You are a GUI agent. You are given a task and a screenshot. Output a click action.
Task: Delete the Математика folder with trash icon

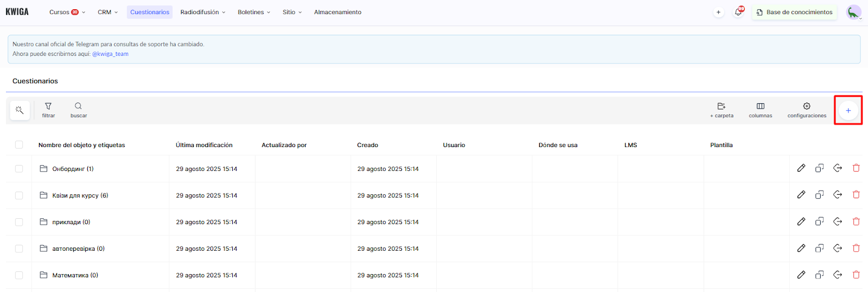(856, 275)
